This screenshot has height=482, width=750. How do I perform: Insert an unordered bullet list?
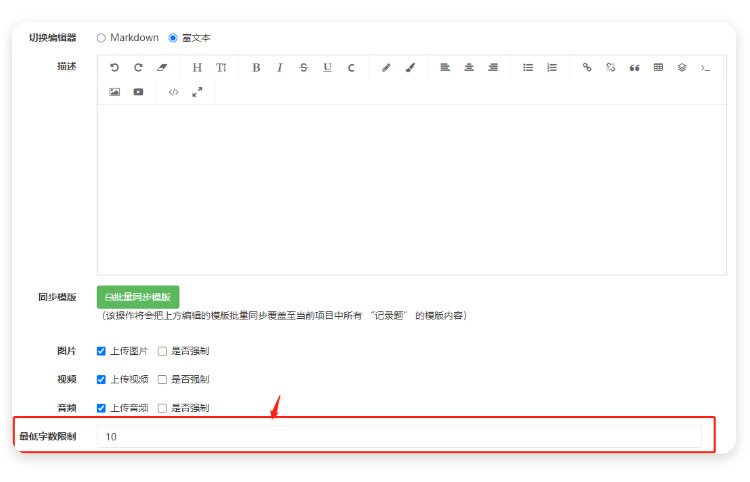(x=528, y=67)
